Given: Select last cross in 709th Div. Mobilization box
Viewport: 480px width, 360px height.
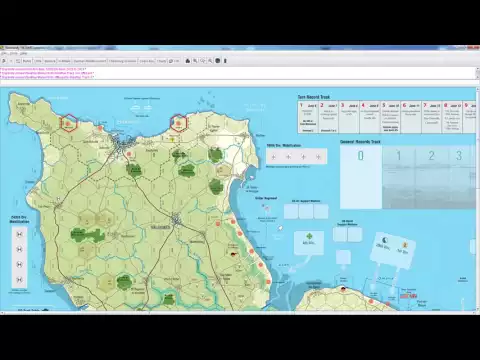Looking at the screenshot, I should click(x=318, y=157).
